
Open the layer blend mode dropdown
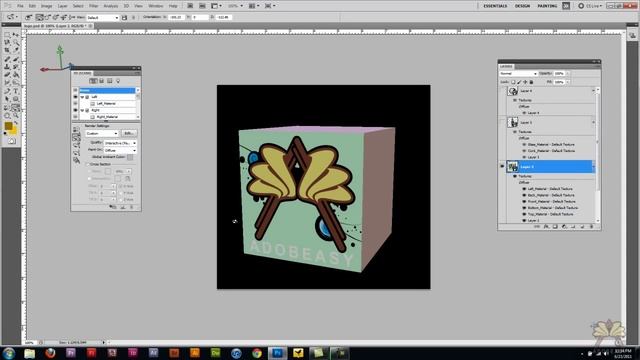[x=519, y=73]
